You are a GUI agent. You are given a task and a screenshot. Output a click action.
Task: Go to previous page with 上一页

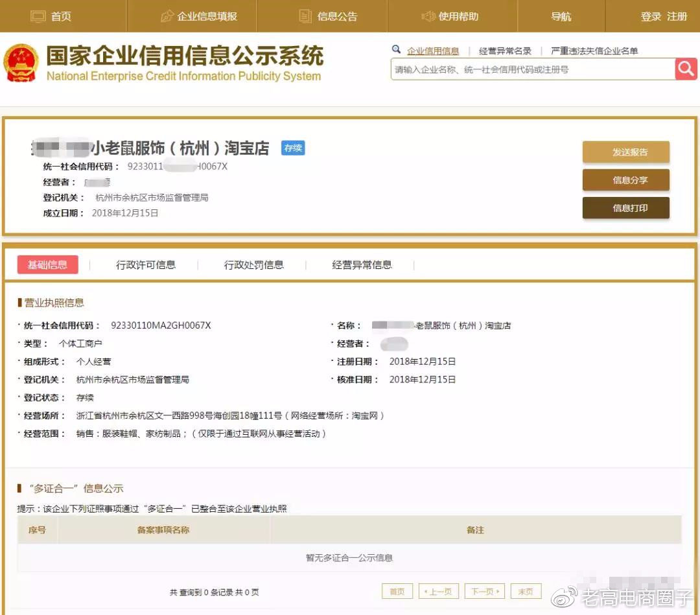pyautogui.click(x=439, y=591)
